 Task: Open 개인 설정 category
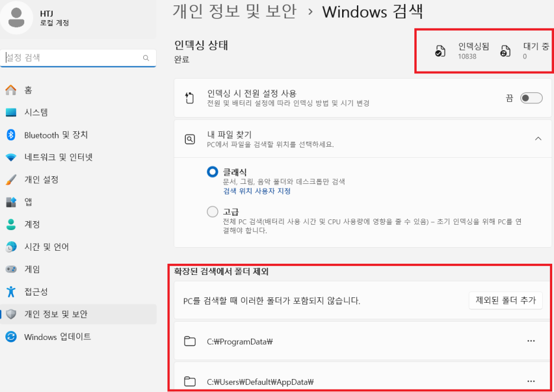[x=78, y=180]
